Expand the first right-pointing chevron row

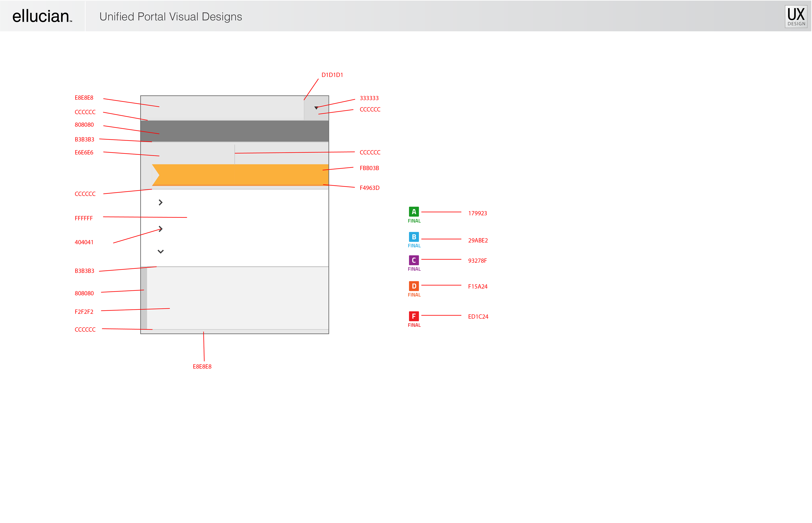click(160, 202)
